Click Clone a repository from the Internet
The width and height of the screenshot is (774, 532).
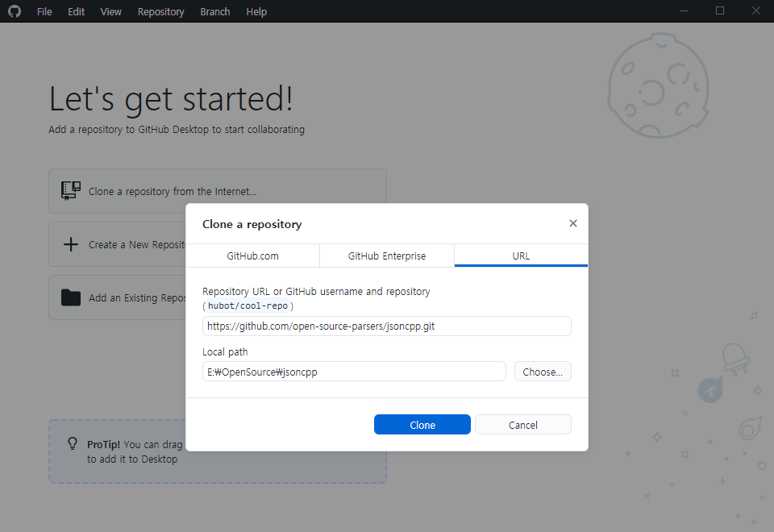coord(173,192)
